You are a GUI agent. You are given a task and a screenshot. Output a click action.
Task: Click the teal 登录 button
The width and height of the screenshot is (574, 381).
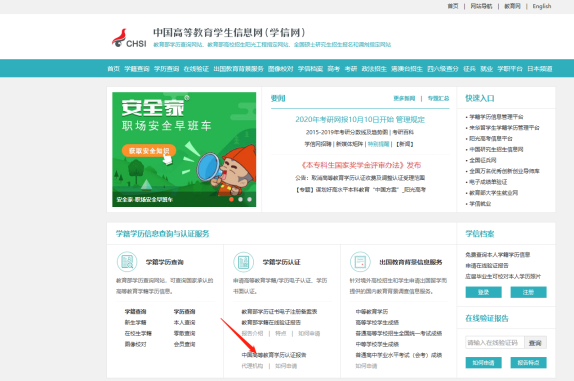pos(483,292)
